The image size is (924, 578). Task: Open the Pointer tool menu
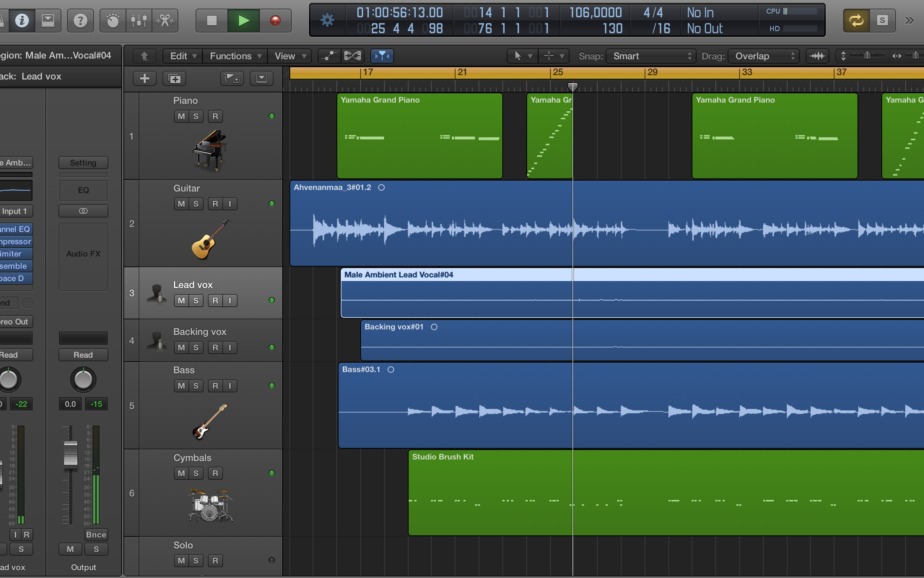click(x=523, y=56)
